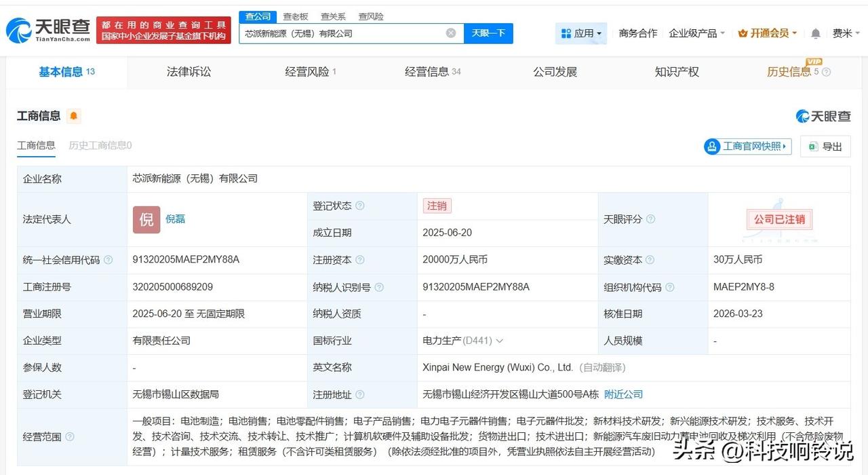
Task: Click the 天眼一下 search button
Action: click(x=488, y=33)
